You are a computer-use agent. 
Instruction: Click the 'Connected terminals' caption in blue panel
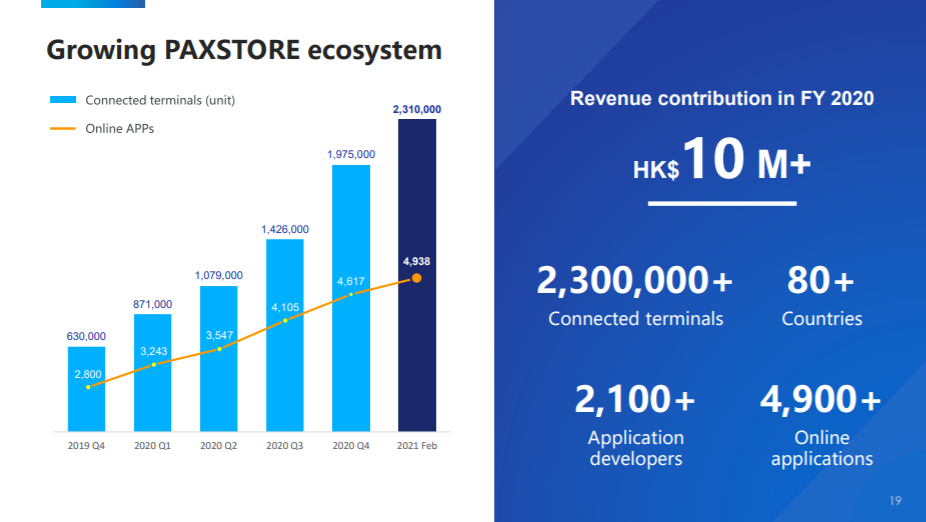(x=635, y=319)
